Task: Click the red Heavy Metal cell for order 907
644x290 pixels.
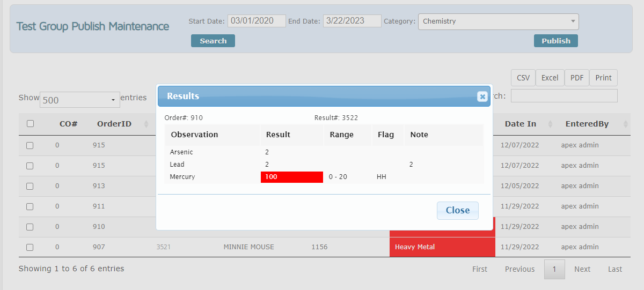Action: pyautogui.click(x=442, y=247)
